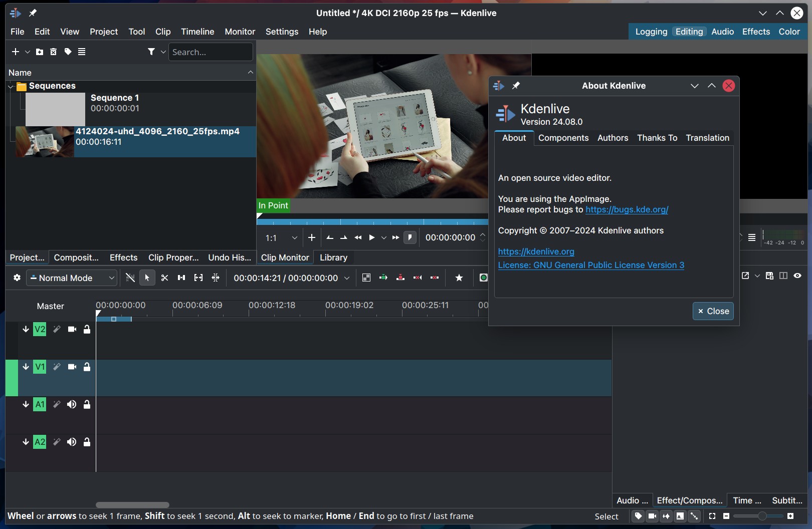Screen dimensions: 812x529
Task: Open the Timeline menu
Action: [x=197, y=32]
